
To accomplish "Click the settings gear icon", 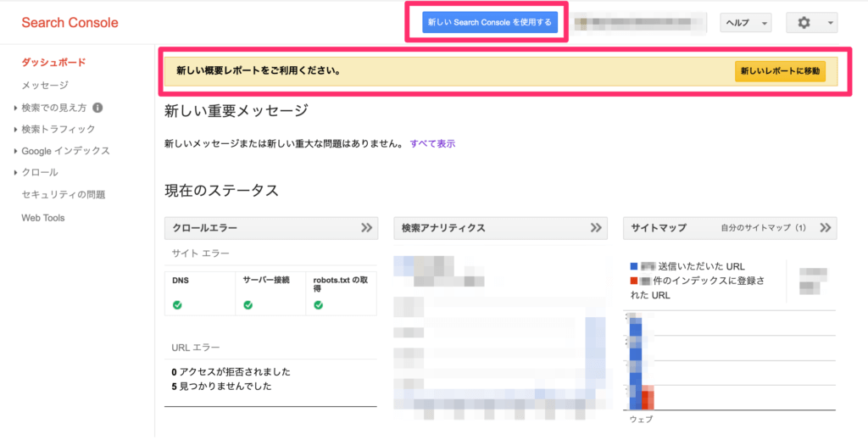I will click(804, 23).
